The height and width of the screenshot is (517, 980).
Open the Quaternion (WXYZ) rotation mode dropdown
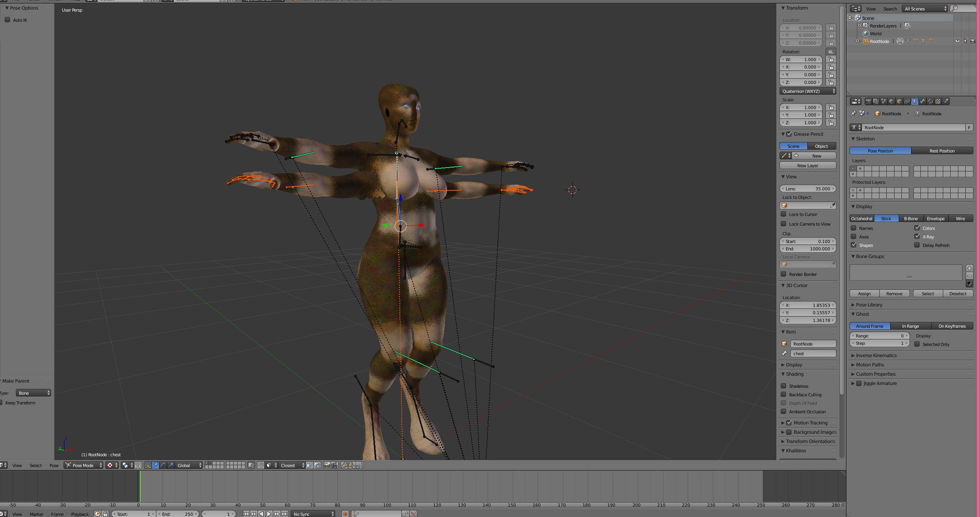pyautogui.click(x=808, y=91)
